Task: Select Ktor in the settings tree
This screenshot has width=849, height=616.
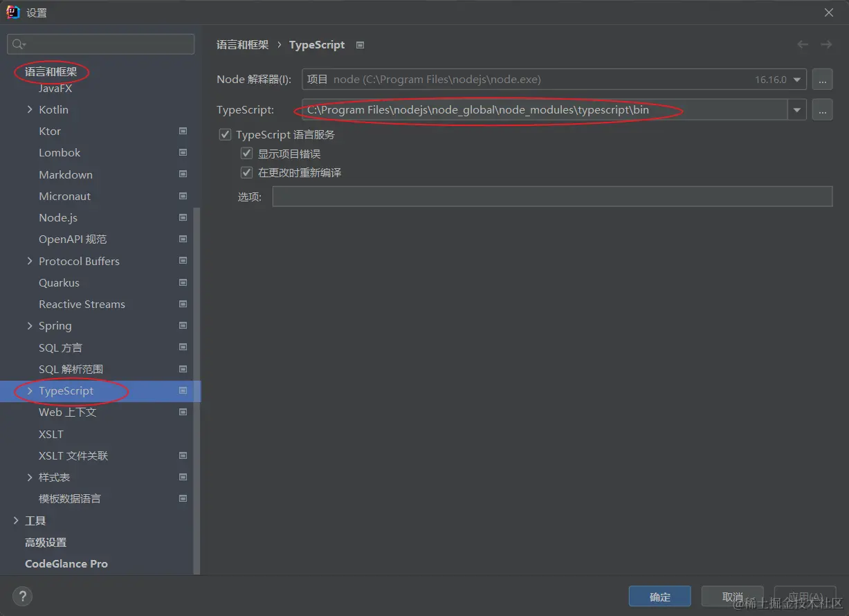Action: coord(50,131)
